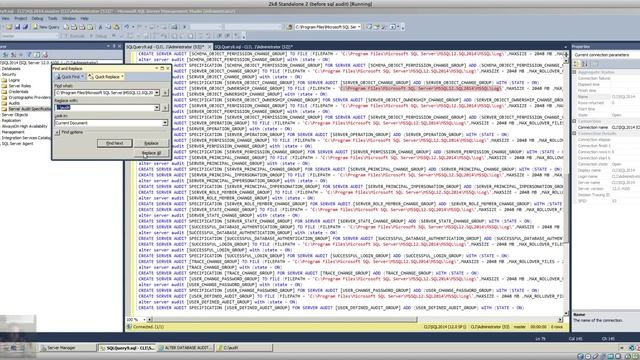Click the Alphabetical sort icon in Properties panel
Viewport: 640px width, 360px height.
(585, 64)
